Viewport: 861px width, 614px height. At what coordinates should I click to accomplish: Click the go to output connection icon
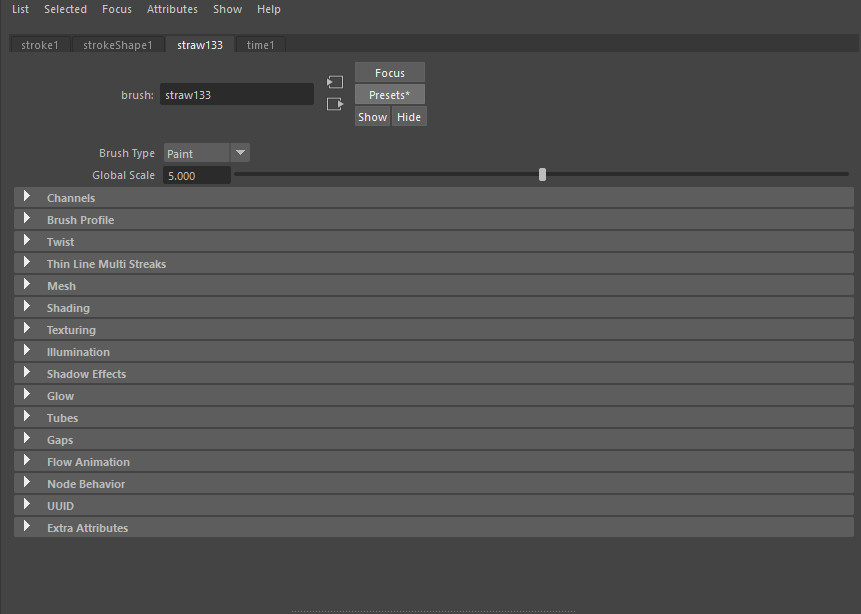(x=334, y=104)
